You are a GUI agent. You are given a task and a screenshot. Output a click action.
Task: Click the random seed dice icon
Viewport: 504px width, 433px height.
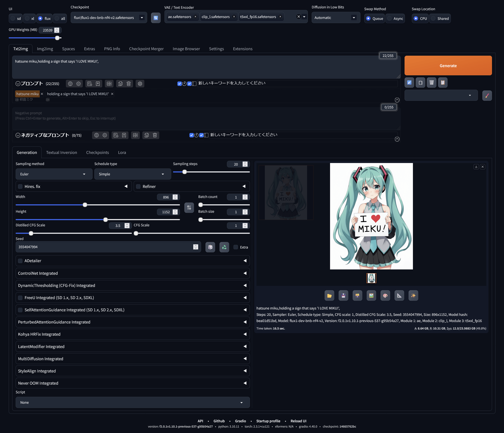click(x=210, y=247)
